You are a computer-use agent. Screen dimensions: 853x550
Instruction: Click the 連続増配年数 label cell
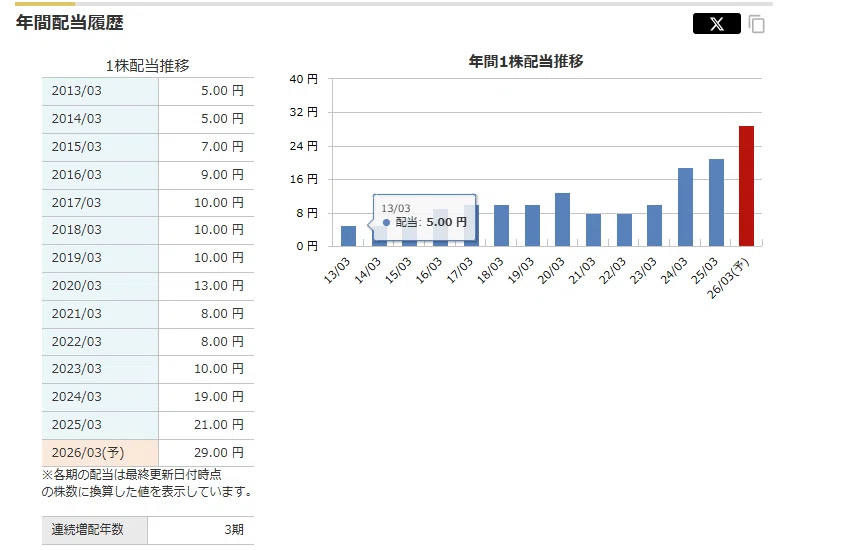[x=95, y=530]
